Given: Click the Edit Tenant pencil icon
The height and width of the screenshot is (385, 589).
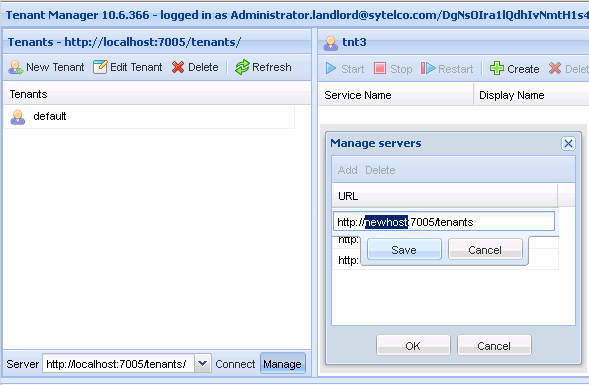Looking at the screenshot, I should [100, 67].
